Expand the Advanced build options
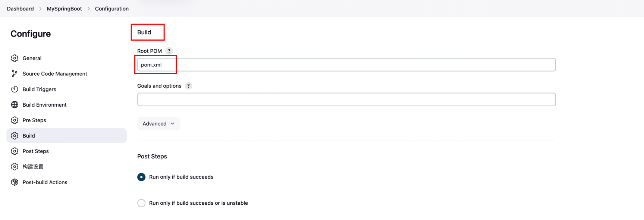Viewport: 644px width, 220px height. (158, 123)
